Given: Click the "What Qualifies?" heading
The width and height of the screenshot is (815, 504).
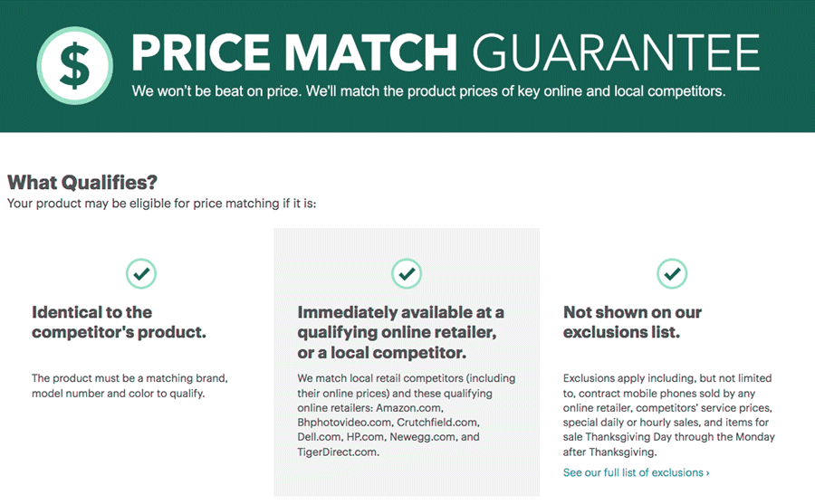Looking at the screenshot, I should tap(82, 182).
